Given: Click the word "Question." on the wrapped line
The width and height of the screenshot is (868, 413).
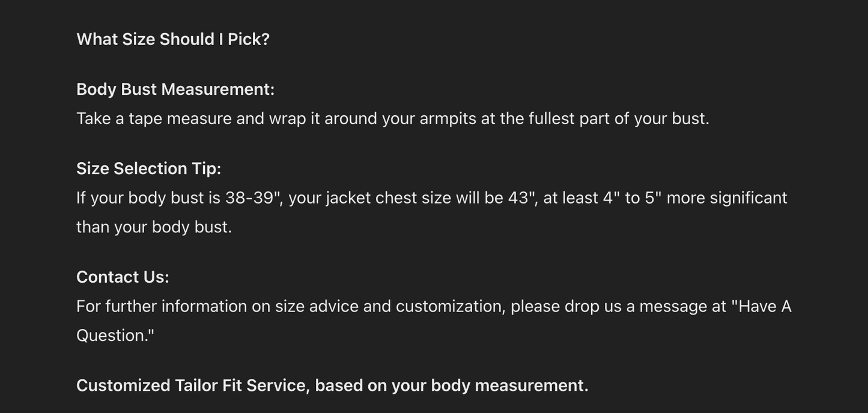Looking at the screenshot, I should point(115,336).
